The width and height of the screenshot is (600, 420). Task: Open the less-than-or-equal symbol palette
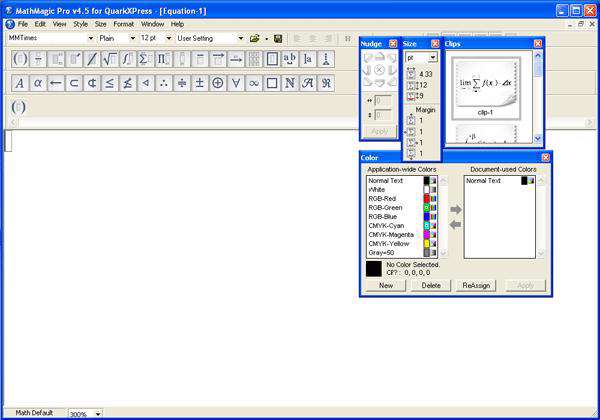pyautogui.click(x=110, y=83)
